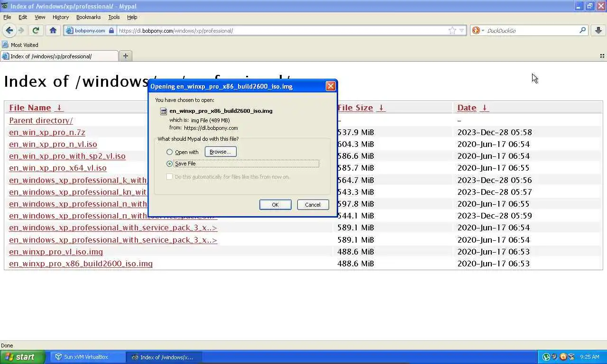607x364 pixels.
Task: Click the Browse... button
Action: point(221,152)
